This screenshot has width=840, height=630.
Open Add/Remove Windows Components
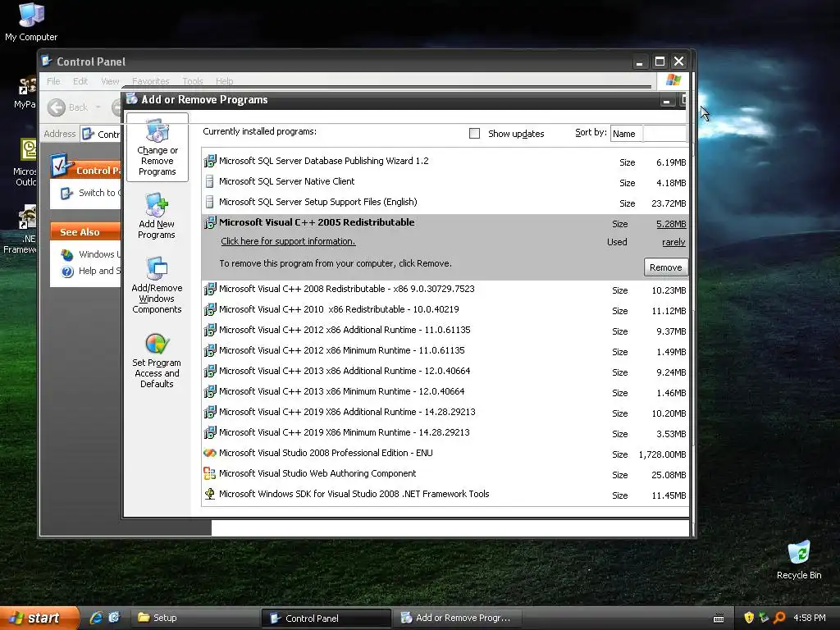tap(157, 285)
